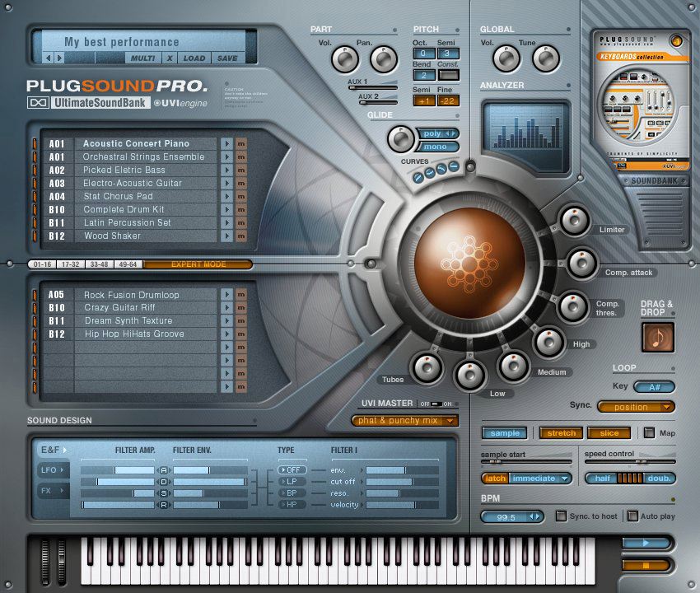
Task: Click the loop Key A# selector
Action: [654, 387]
